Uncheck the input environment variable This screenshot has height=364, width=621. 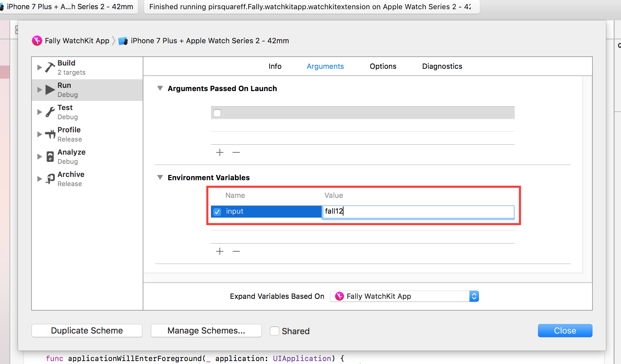(217, 212)
